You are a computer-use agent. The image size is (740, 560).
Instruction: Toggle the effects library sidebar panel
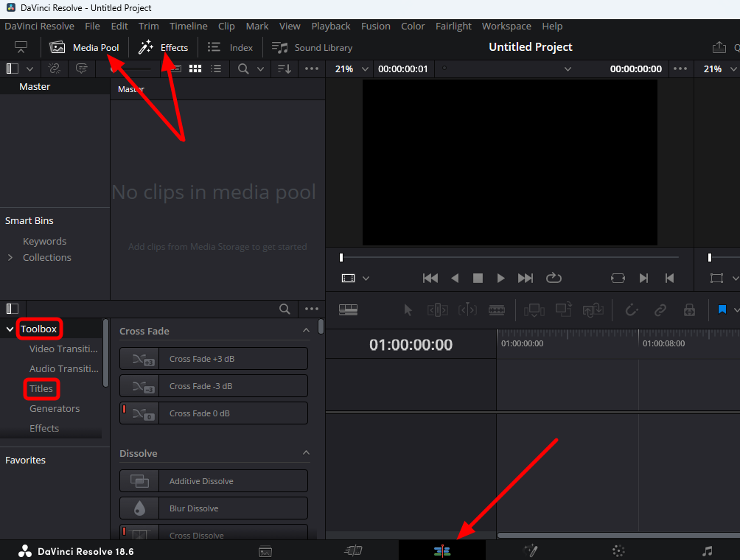(x=13, y=309)
